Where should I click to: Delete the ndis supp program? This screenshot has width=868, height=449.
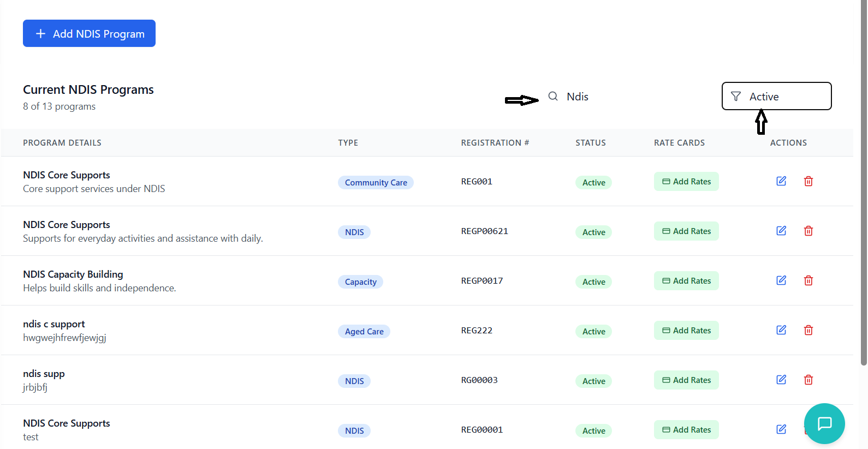pyautogui.click(x=808, y=380)
